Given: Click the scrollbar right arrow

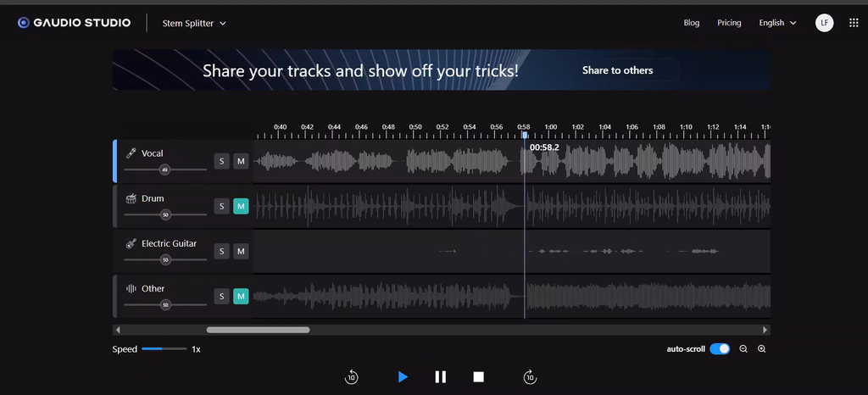Looking at the screenshot, I should click(765, 330).
